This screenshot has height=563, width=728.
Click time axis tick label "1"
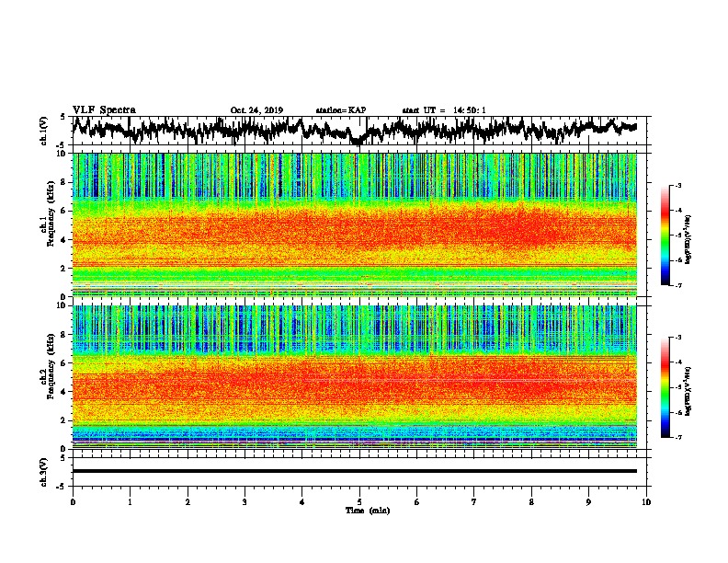point(130,502)
